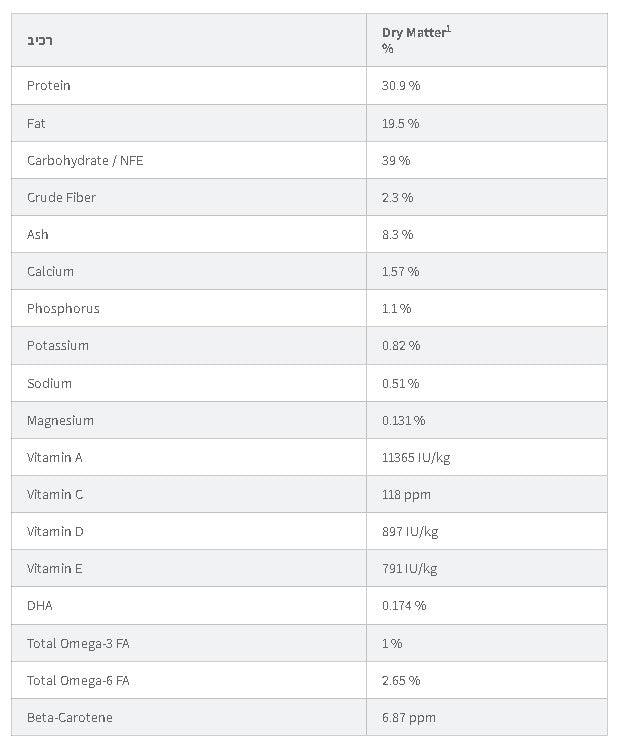Click the 30.9 % protein value

(x=401, y=86)
